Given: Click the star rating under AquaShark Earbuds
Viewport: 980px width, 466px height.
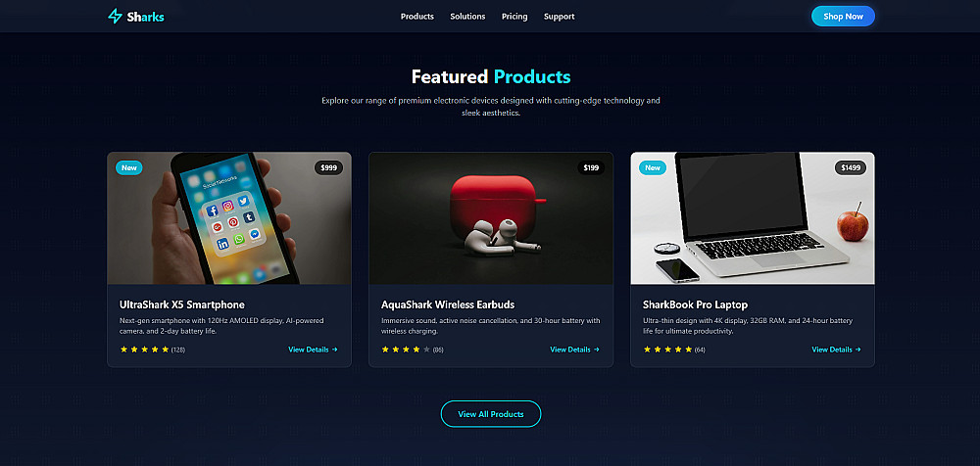Looking at the screenshot, I should (x=407, y=349).
